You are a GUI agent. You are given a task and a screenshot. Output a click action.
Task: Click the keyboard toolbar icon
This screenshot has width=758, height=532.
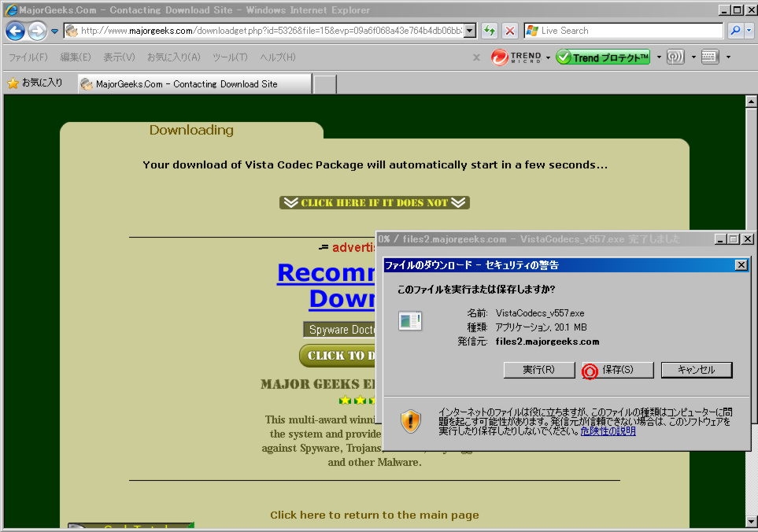point(710,57)
